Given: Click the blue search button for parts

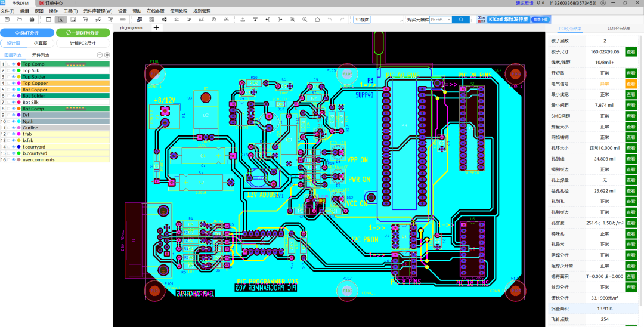Looking at the screenshot, I should click(461, 19).
